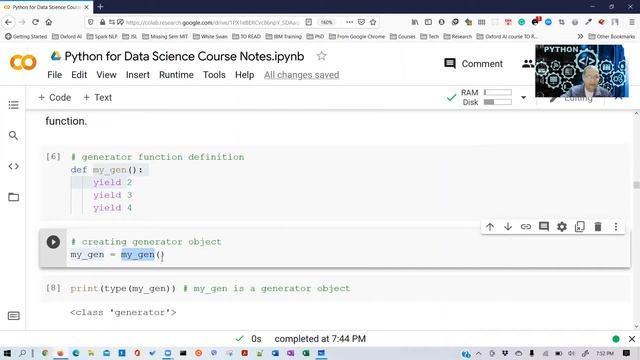
Task: Expand the RAM and Disk connection dropdown arrow
Action: click(523, 98)
